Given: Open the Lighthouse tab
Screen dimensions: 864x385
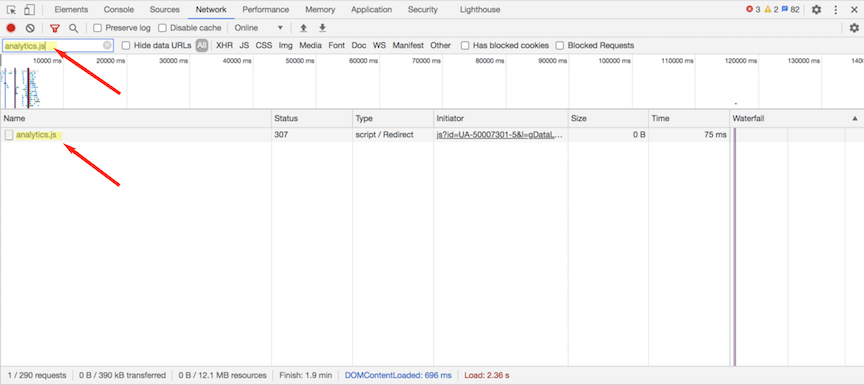Looking at the screenshot, I should pos(480,9).
